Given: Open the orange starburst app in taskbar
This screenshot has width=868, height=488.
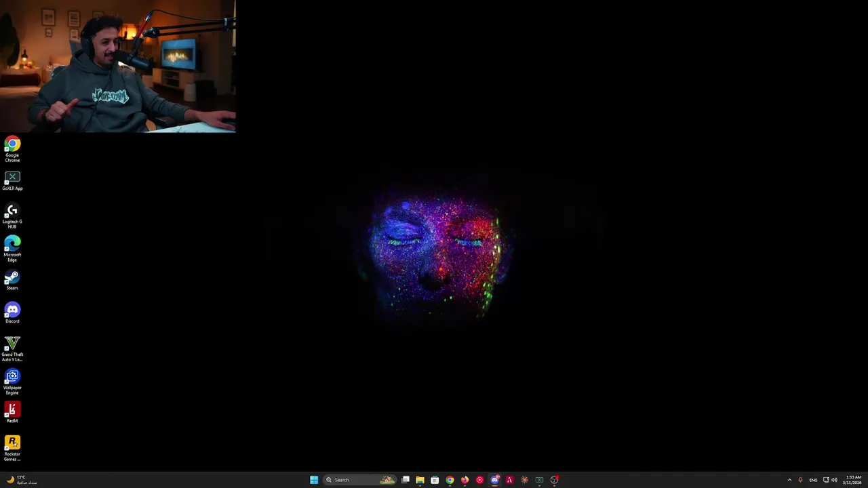Looking at the screenshot, I should [x=524, y=480].
